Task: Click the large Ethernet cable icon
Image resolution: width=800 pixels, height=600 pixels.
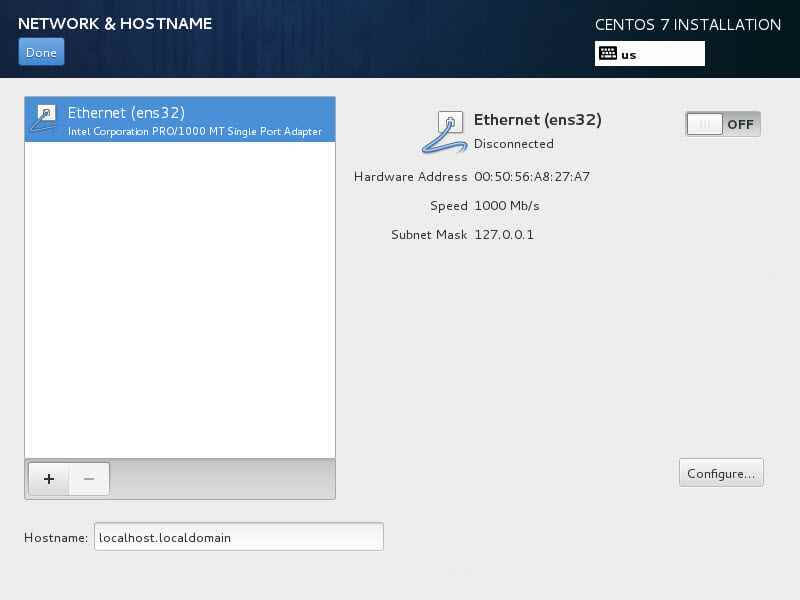Action: tap(443, 132)
